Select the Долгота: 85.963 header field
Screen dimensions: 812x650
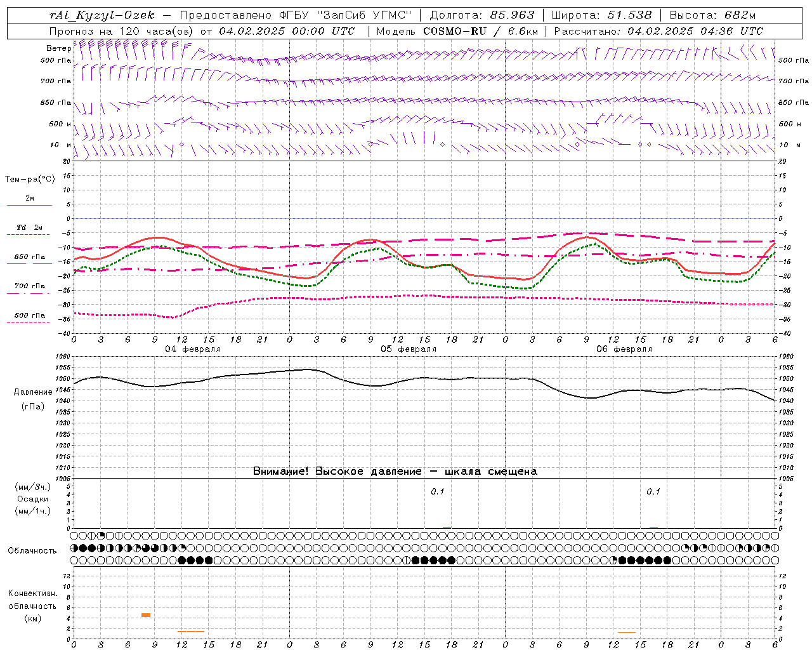tap(482, 15)
